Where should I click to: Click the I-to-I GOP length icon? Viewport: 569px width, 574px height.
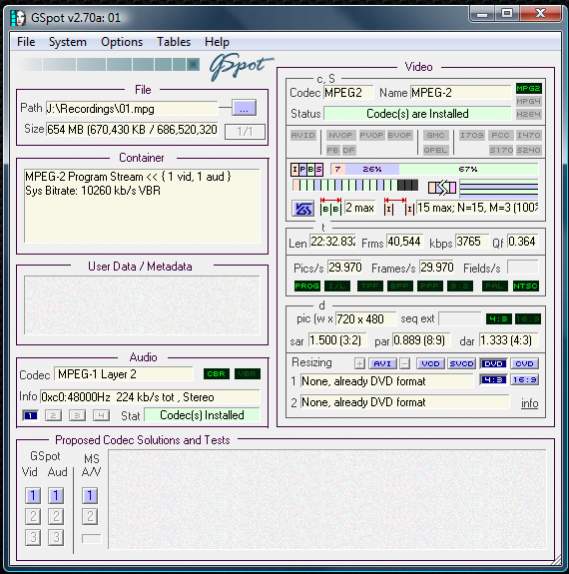[x=399, y=207]
